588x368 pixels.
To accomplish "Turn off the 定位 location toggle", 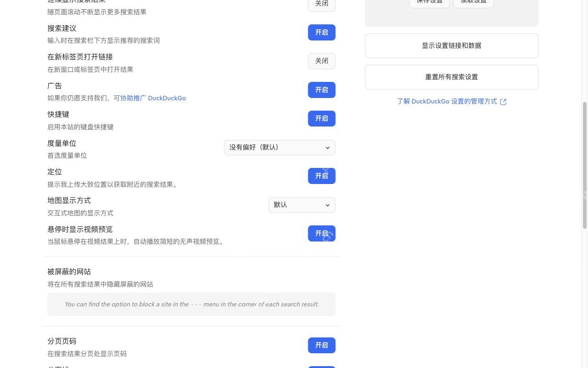I will tap(322, 176).
